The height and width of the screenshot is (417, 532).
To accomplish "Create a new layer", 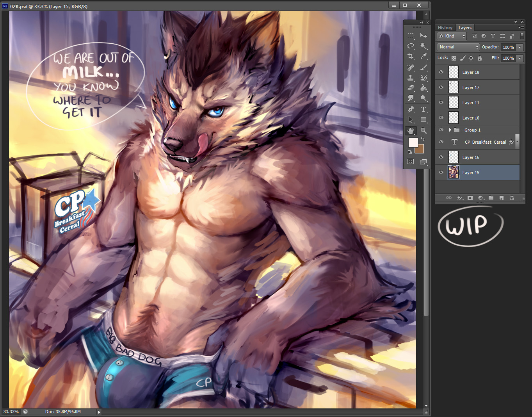I will (x=501, y=198).
